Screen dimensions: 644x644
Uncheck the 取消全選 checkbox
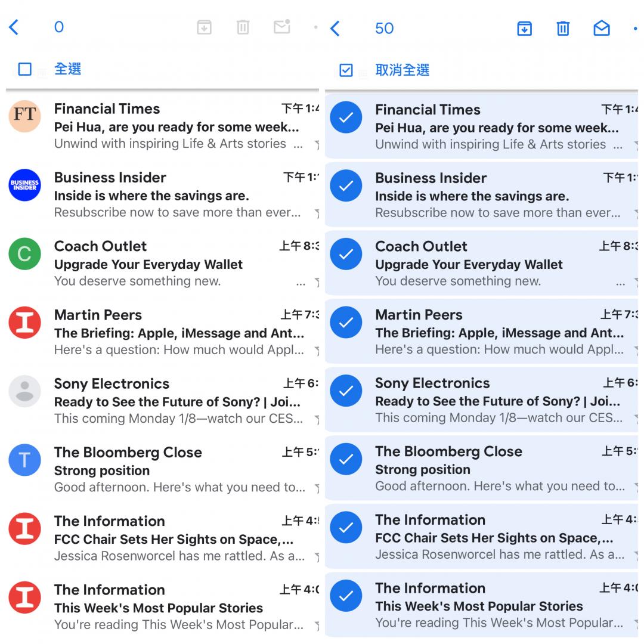tap(346, 70)
